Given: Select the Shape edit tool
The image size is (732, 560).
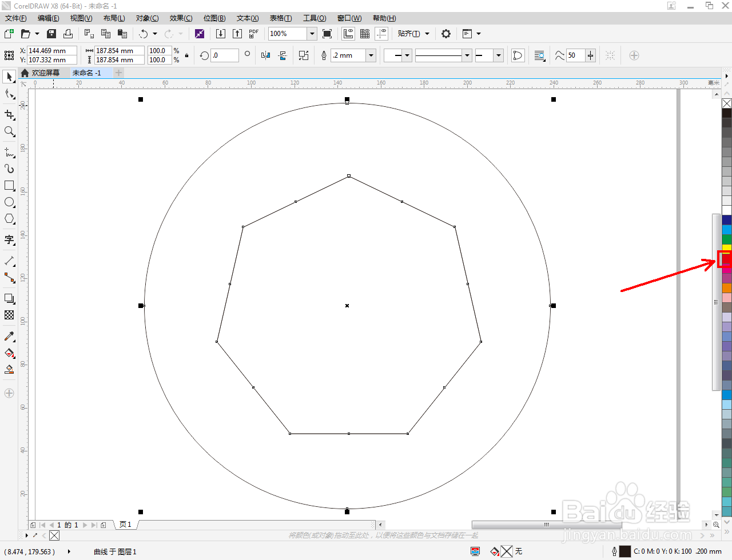Looking at the screenshot, I should pyautogui.click(x=9, y=94).
